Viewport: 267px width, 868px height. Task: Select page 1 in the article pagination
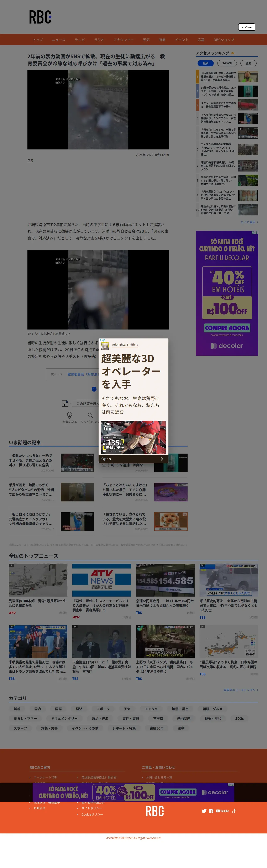coord(94,389)
